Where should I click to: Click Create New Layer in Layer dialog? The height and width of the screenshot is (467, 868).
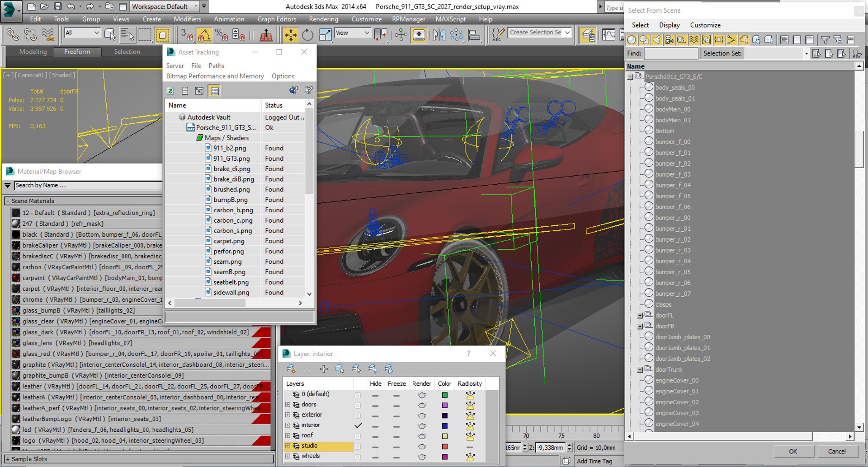coord(291,369)
